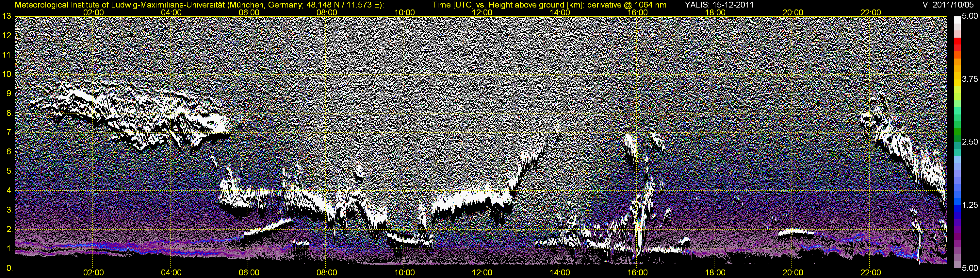Click the '04:00' label on the top time axis
Viewport: 980px width, 278px height.
pyautogui.click(x=171, y=12)
